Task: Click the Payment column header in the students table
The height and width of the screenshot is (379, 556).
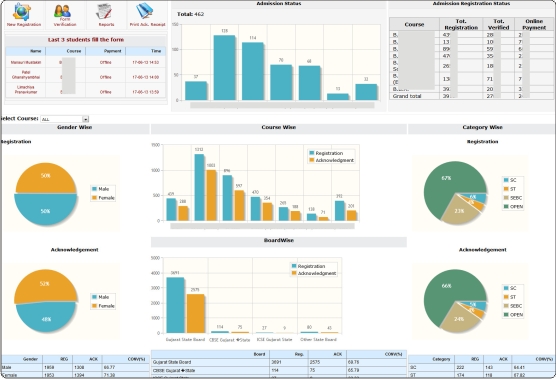Action: pos(112,51)
